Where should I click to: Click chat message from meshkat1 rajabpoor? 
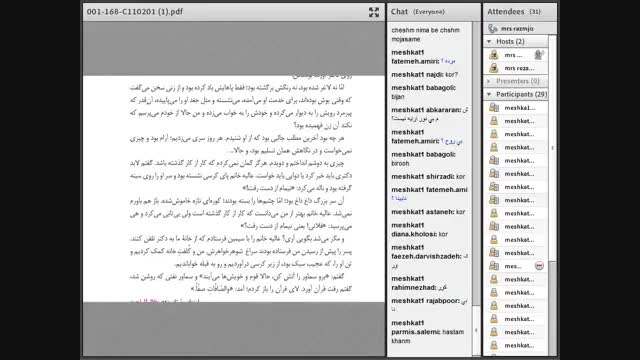pos(429,305)
